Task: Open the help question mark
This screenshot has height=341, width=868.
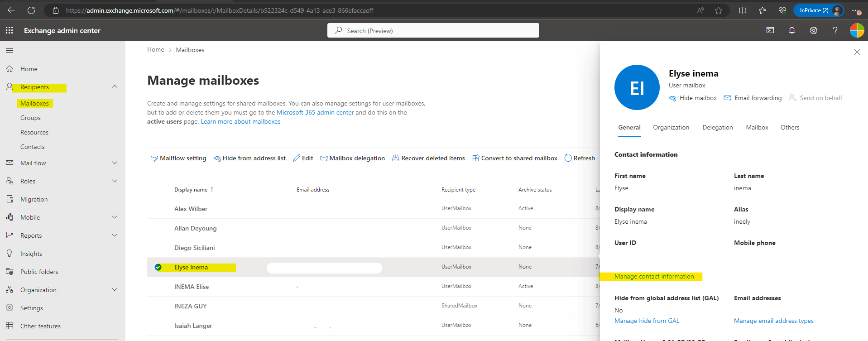Action: (x=835, y=30)
